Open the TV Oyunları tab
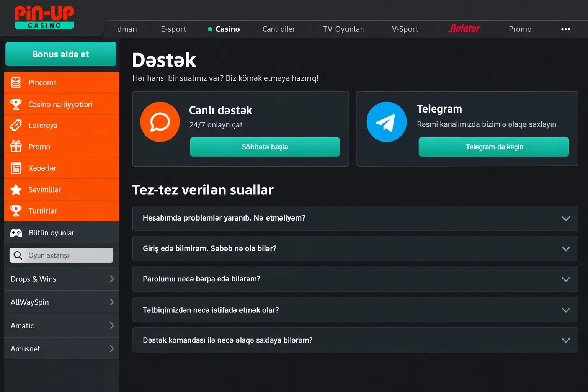588x392 pixels. 344,29
